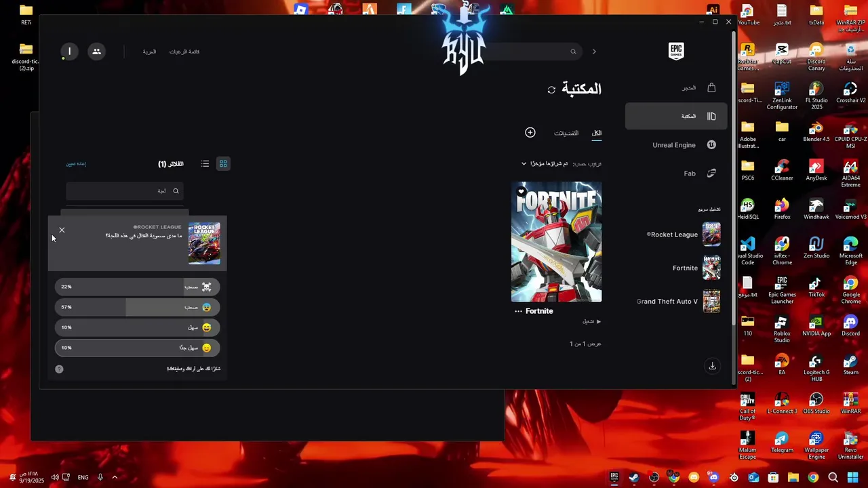Image resolution: width=868 pixels, height=488 pixels.
Task: Toggle favorite heart on Fortnite cover
Action: (x=521, y=192)
